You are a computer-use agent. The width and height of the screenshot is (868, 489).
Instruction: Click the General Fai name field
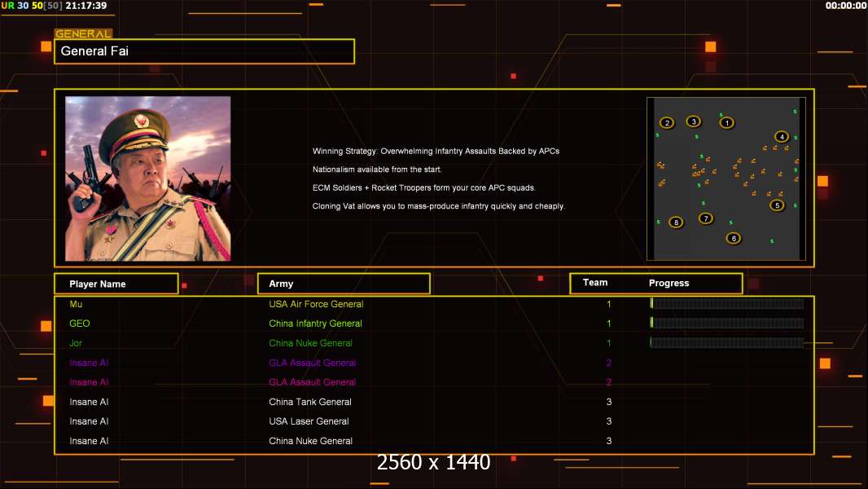click(x=204, y=51)
